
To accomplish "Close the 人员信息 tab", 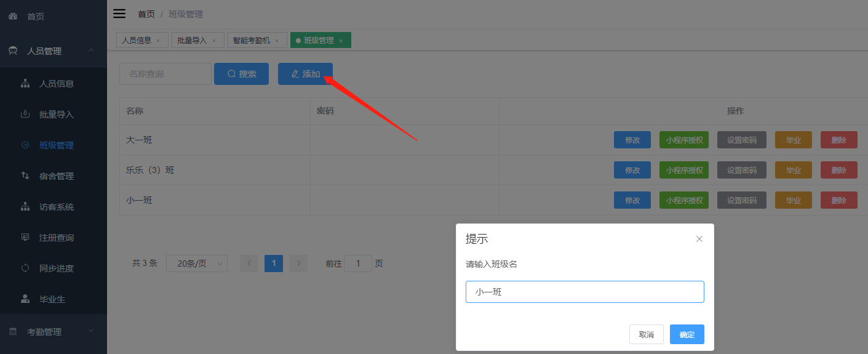I will (x=158, y=41).
